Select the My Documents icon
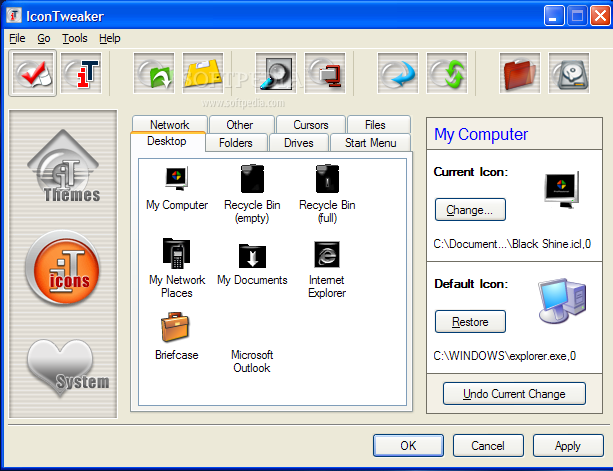Screen dimensions: 613x471 tap(252, 265)
